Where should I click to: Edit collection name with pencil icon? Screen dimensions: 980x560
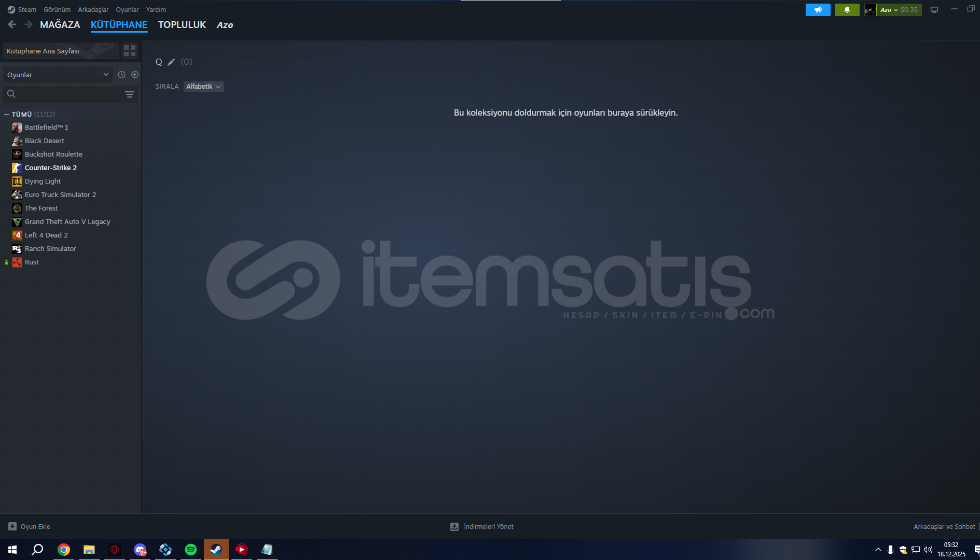[171, 62]
